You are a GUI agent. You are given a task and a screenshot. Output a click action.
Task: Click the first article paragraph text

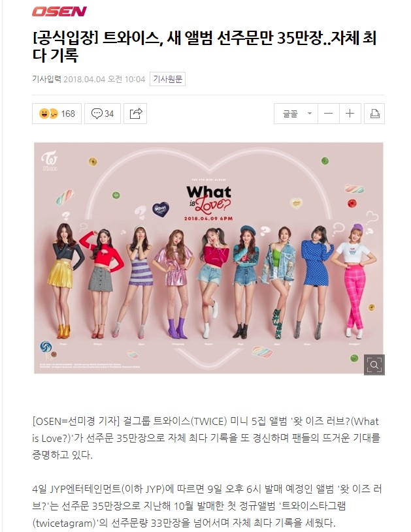coord(206,438)
